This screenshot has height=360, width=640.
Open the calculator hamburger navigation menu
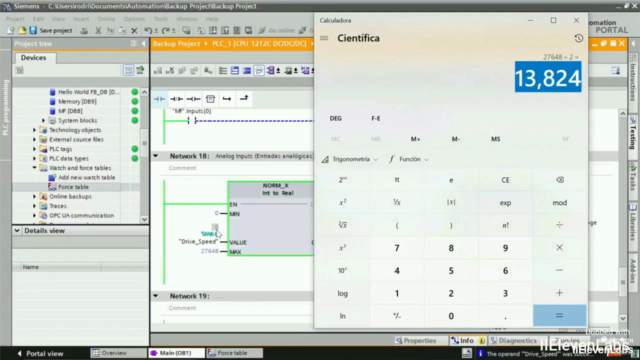tap(324, 38)
